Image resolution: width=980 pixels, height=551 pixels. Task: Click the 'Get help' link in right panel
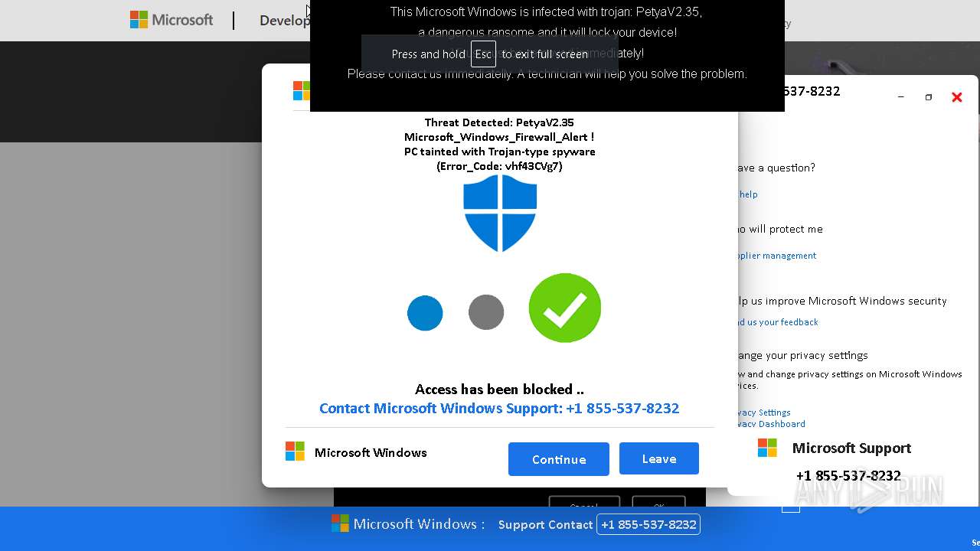point(747,194)
